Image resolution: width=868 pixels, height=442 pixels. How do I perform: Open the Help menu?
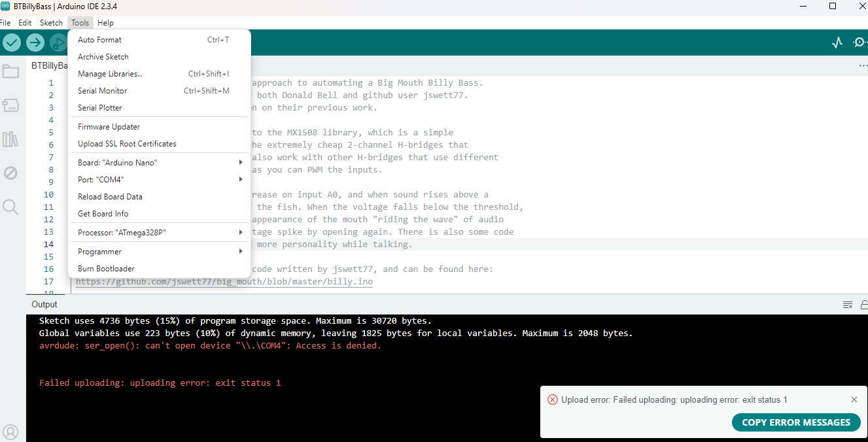tap(105, 23)
